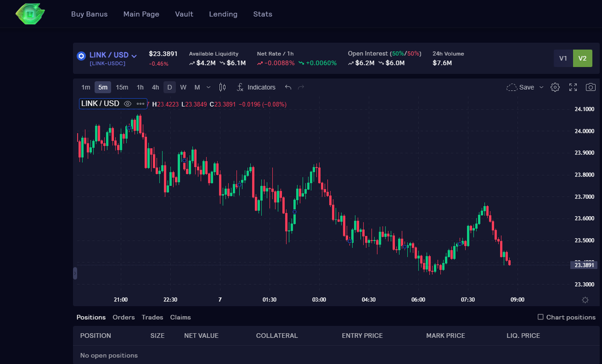This screenshot has height=364, width=602.
Task: Expand the timeframe options chevron
Action: click(x=209, y=87)
